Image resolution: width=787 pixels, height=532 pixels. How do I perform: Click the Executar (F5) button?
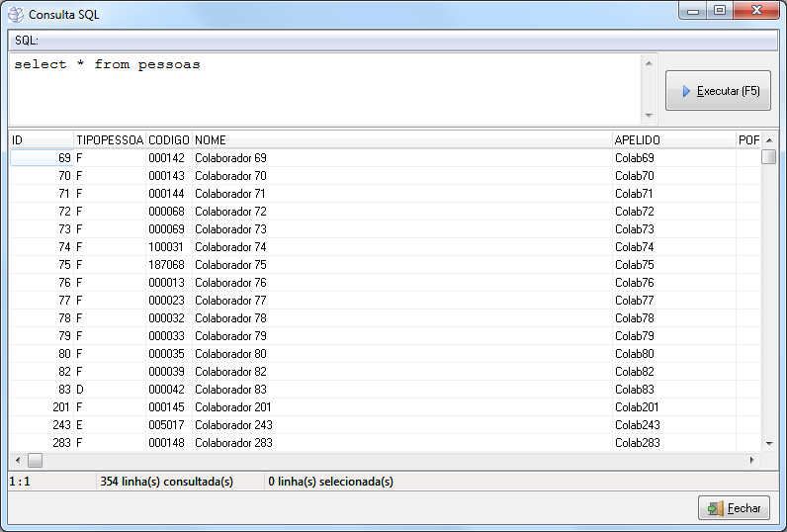click(718, 91)
